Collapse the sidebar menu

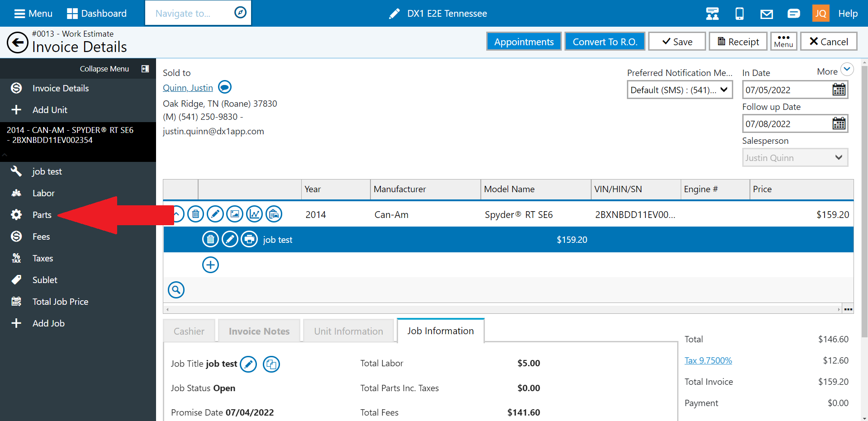114,69
